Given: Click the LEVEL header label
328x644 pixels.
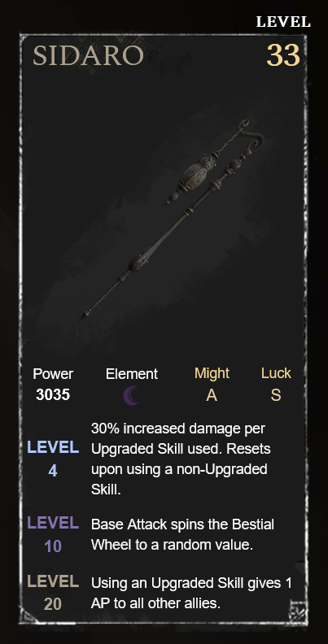Looking at the screenshot, I should (x=283, y=22).
